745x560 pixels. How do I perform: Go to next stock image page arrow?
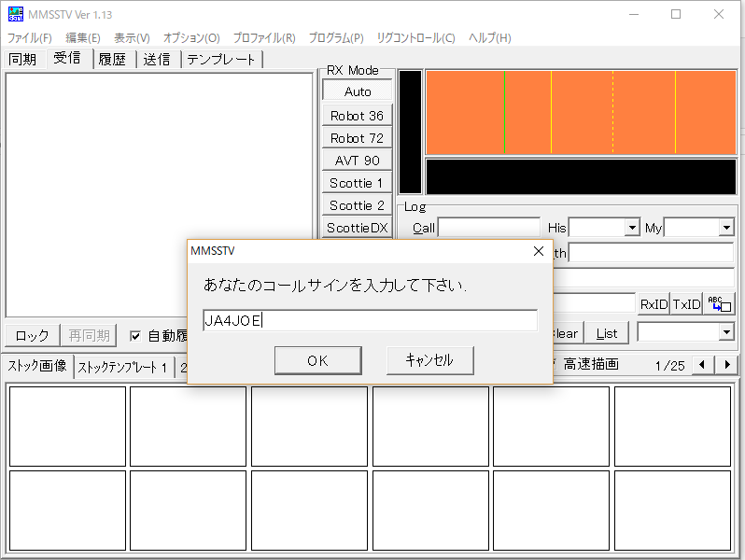click(727, 365)
